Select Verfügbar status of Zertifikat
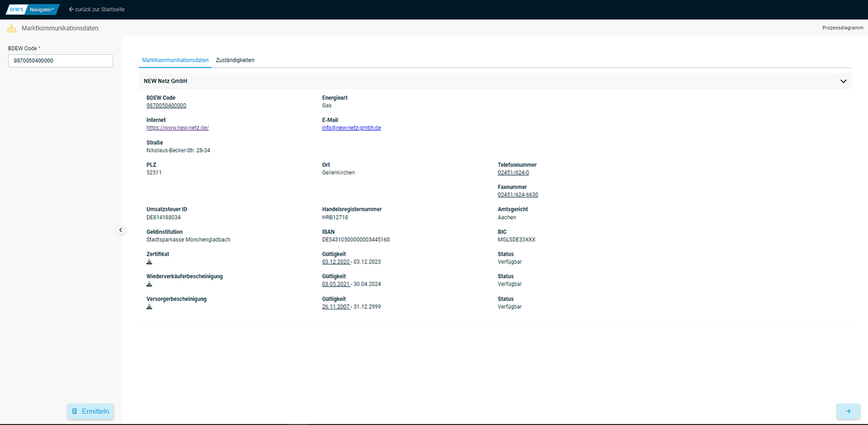Screen dimensions: 868x425 (510, 262)
